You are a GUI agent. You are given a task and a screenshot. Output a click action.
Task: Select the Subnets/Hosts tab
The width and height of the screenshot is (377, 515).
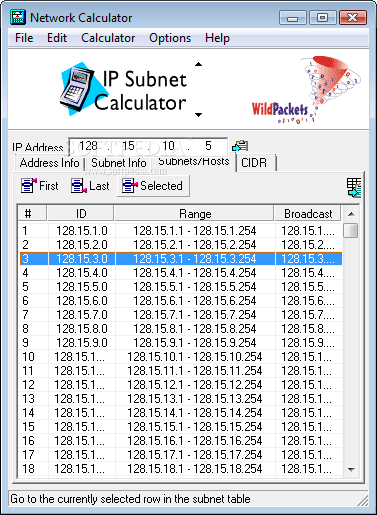[194, 162]
